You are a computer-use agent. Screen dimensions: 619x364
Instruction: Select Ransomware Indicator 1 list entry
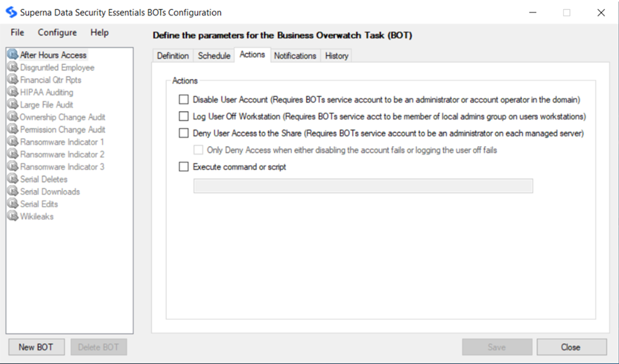[62, 142]
